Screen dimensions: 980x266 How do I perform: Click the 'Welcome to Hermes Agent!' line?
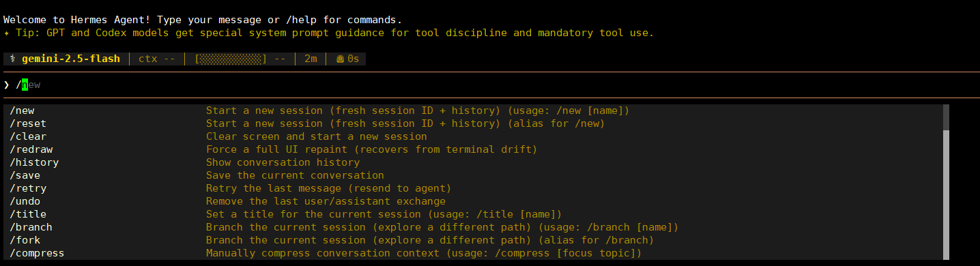(203, 20)
